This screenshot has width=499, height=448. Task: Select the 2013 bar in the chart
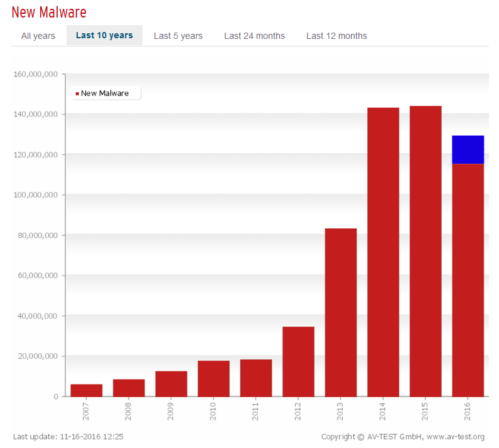pyautogui.click(x=341, y=312)
